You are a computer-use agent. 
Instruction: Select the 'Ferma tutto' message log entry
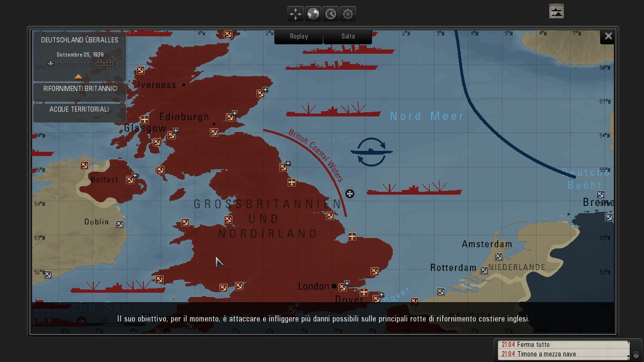point(563,345)
